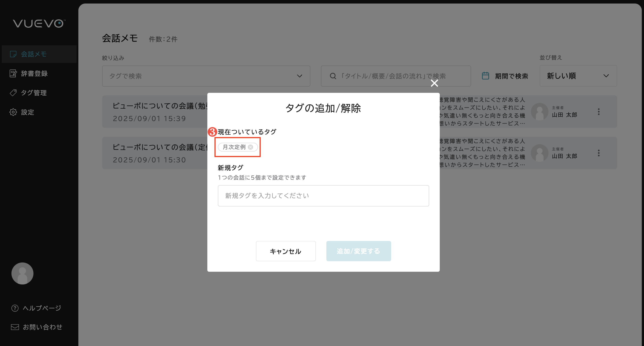Open 辞書登録 from the sidebar

34,73
